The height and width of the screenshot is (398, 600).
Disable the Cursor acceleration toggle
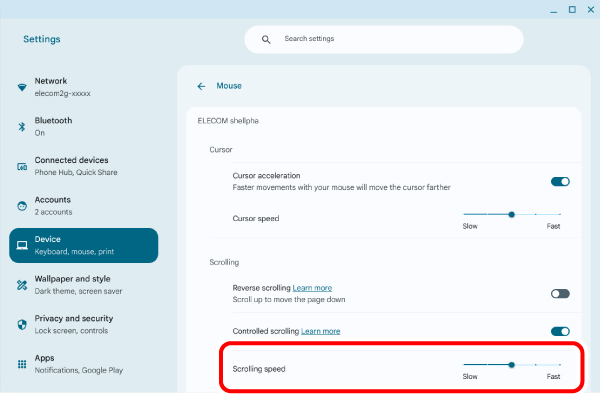[x=560, y=181]
